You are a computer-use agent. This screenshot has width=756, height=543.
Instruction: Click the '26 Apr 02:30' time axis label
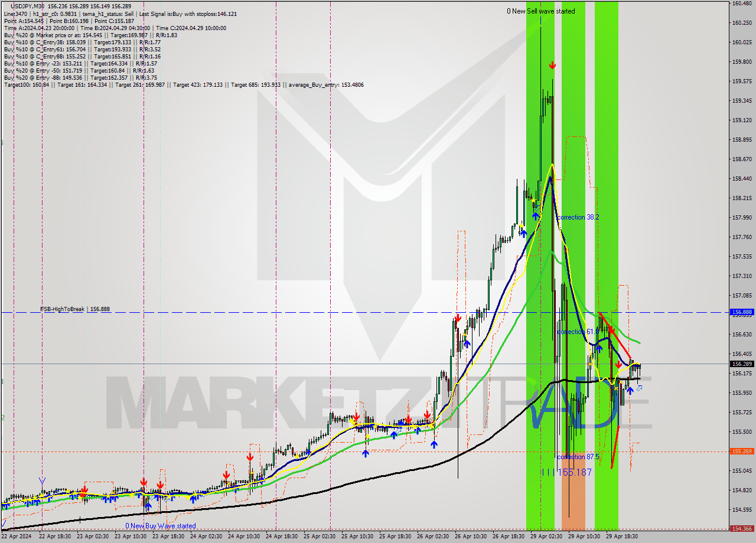click(432, 537)
